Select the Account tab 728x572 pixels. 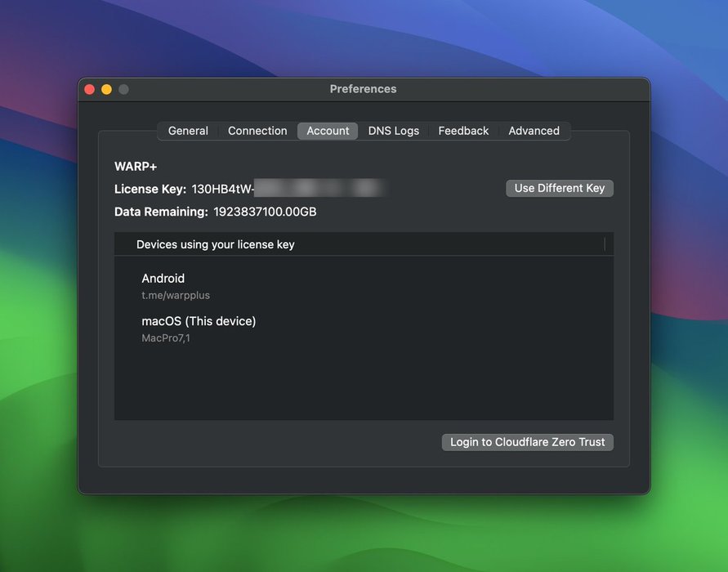click(x=328, y=131)
